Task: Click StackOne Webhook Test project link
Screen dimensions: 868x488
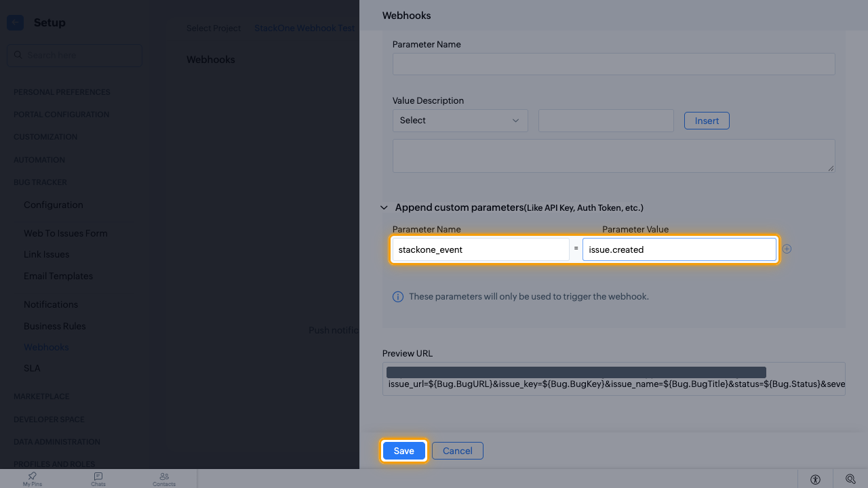Action: (x=304, y=28)
